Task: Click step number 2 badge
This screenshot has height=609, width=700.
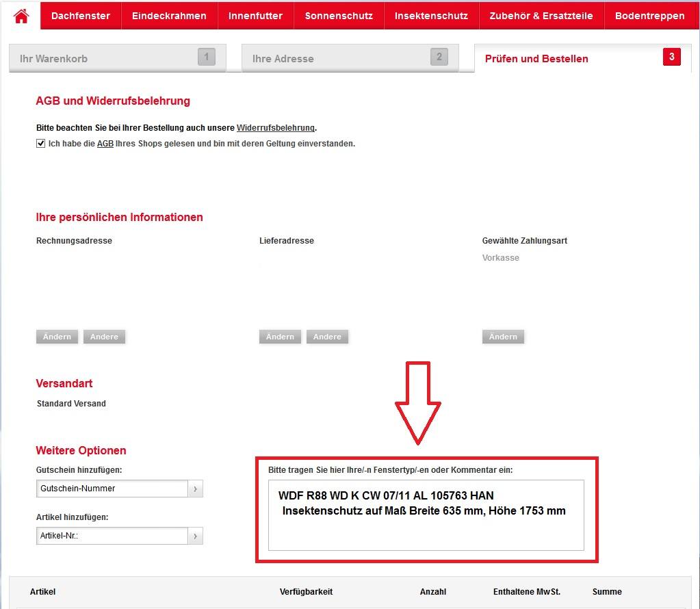Action: coord(439,57)
